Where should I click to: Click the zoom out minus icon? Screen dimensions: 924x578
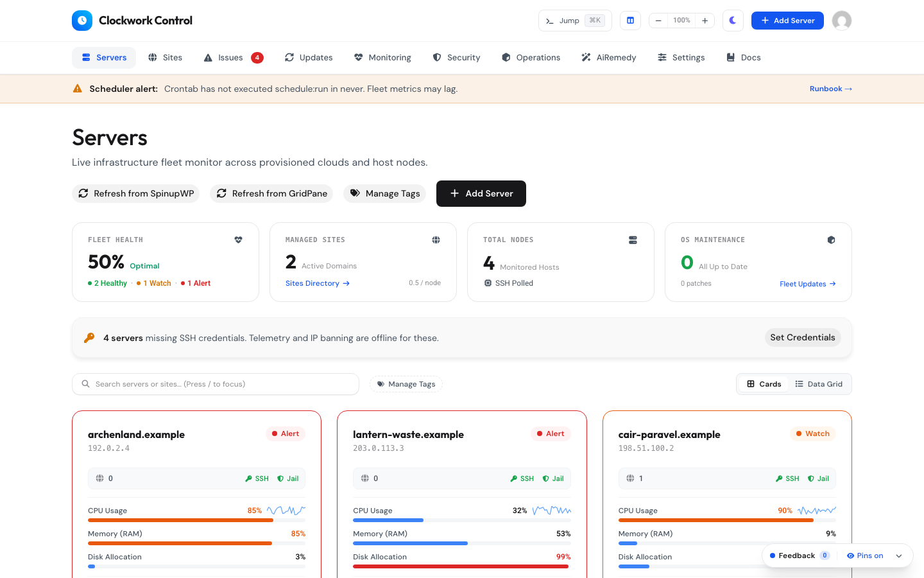pyautogui.click(x=658, y=21)
